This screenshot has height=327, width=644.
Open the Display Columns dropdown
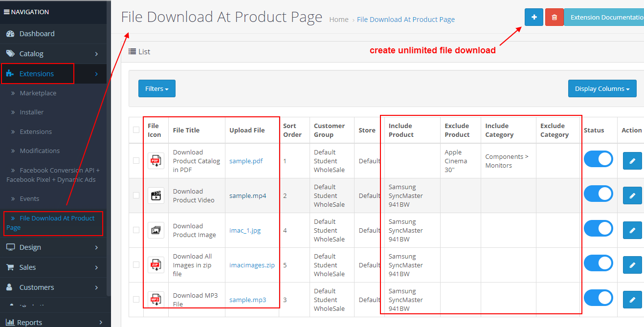[x=602, y=88]
